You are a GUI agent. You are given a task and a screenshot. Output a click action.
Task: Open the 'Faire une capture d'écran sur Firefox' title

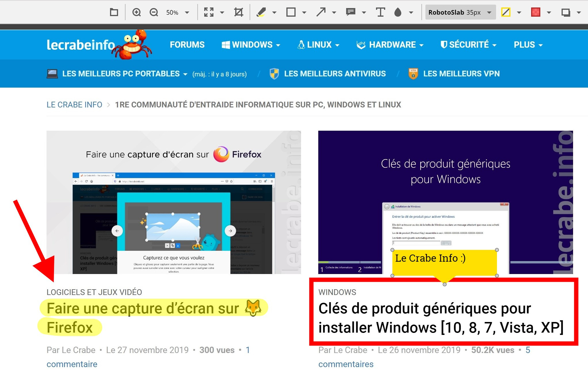pyautogui.click(x=154, y=318)
